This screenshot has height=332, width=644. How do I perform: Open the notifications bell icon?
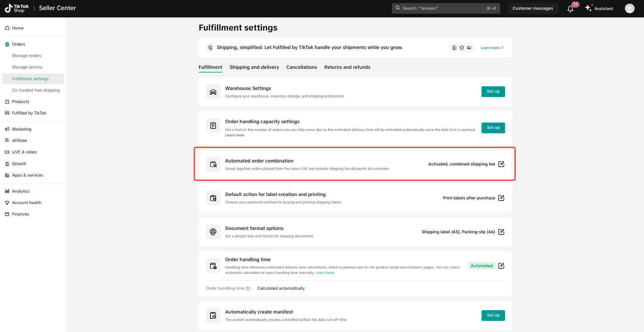click(570, 9)
